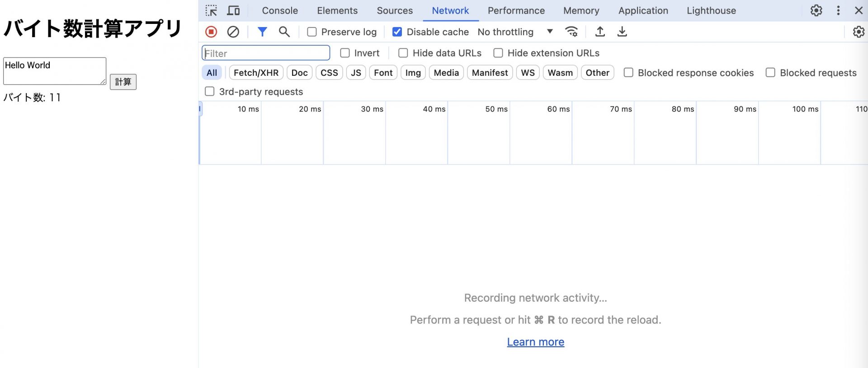The image size is (868, 368).
Task: Toggle device toolbar emulation icon
Action: coord(233,10)
